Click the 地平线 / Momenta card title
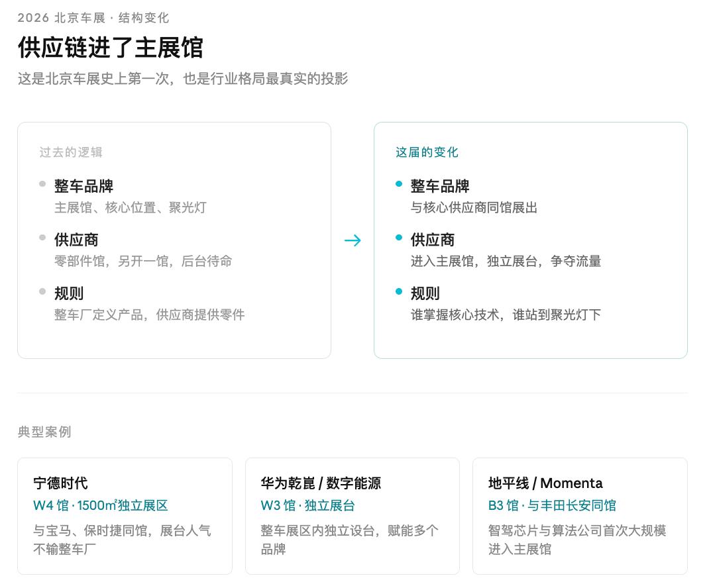Viewport: 709px width, 588px height. click(x=545, y=483)
